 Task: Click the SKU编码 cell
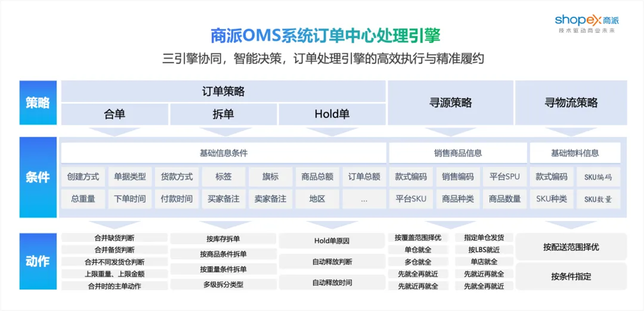tap(598, 177)
